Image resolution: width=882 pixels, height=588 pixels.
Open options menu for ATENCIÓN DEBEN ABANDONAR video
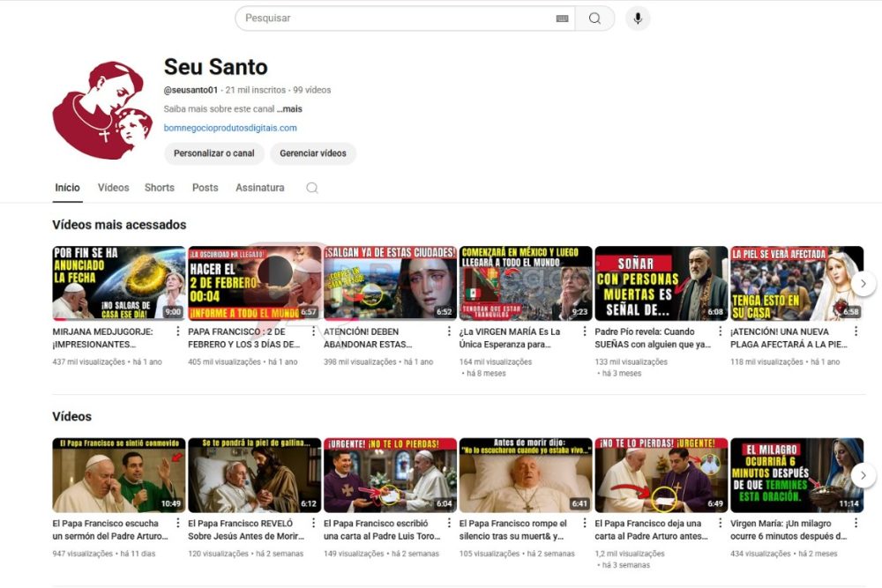[x=449, y=331]
